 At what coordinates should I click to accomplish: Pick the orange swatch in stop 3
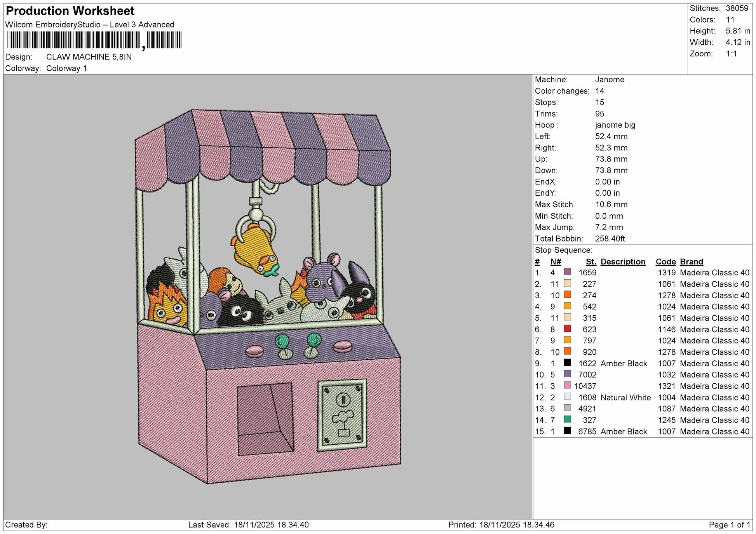567,294
